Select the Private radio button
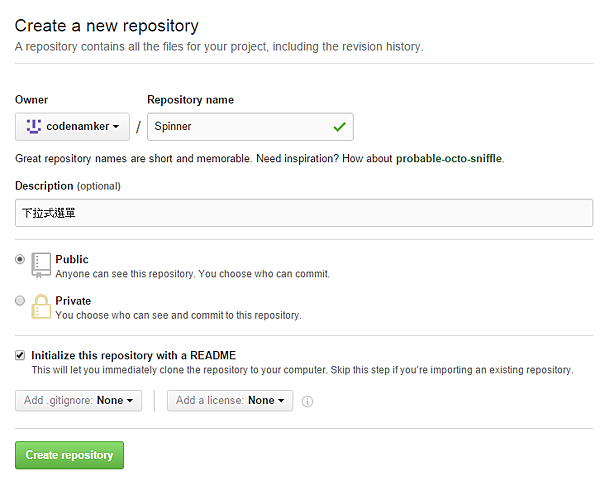The image size is (600, 481). click(x=20, y=300)
